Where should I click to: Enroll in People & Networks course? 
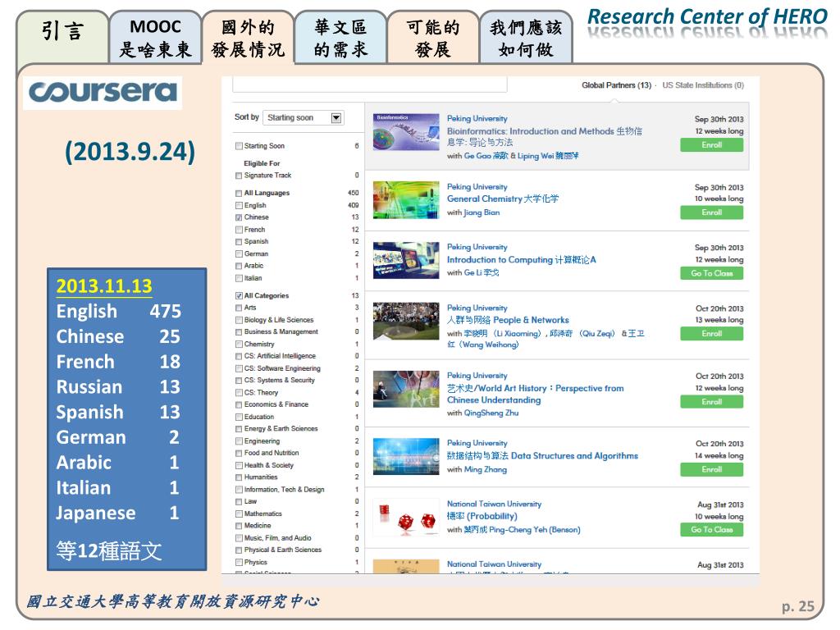point(711,334)
